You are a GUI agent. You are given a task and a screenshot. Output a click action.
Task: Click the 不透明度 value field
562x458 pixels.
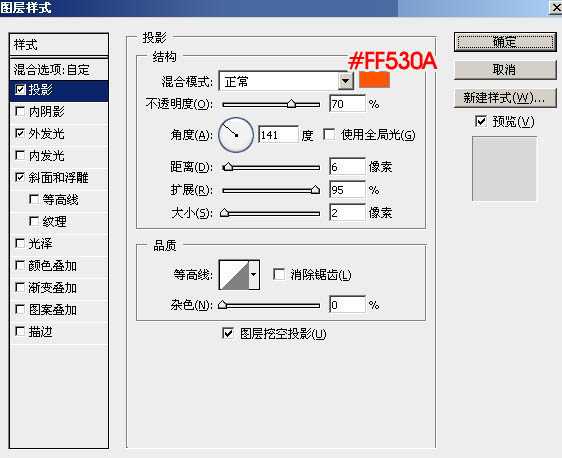(x=347, y=104)
